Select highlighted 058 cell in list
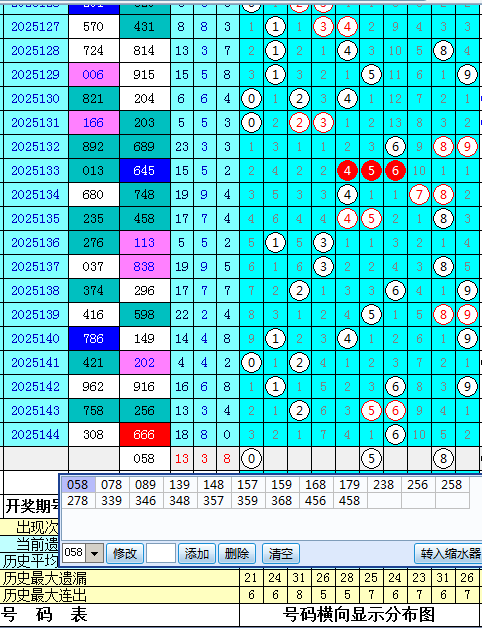 [78, 485]
